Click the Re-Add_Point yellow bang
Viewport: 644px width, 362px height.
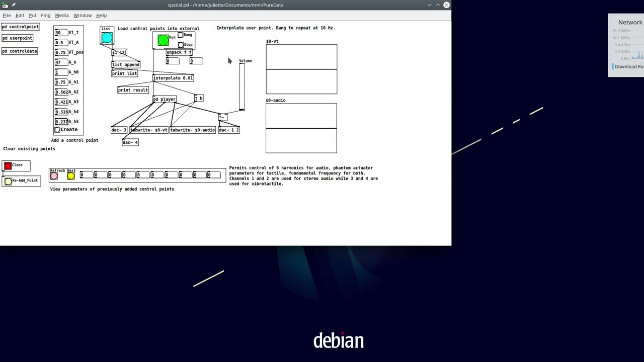pos(8,181)
